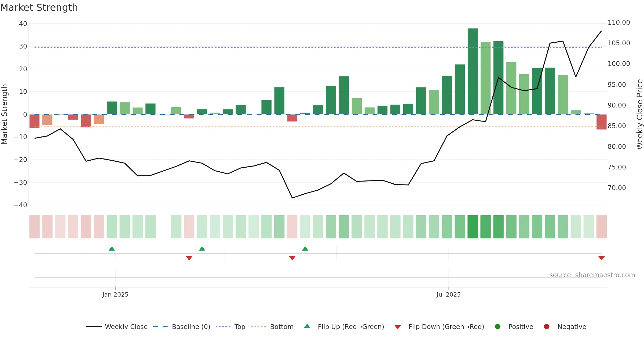Click the red Flip Down legend triangle icon
The image size is (644, 362).
[398, 327]
